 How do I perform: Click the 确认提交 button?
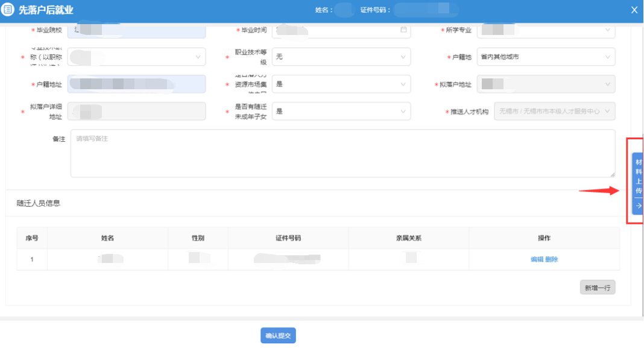[278, 335]
